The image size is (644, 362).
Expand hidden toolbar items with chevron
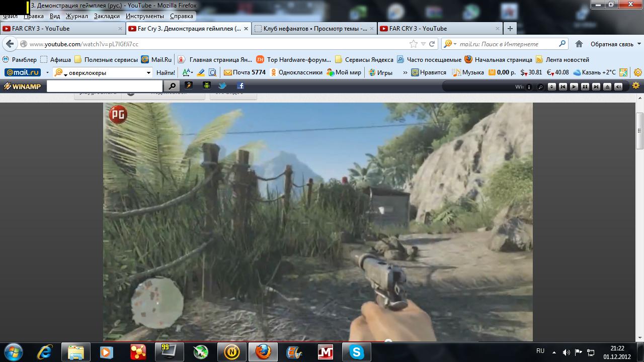[x=405, y=72]
